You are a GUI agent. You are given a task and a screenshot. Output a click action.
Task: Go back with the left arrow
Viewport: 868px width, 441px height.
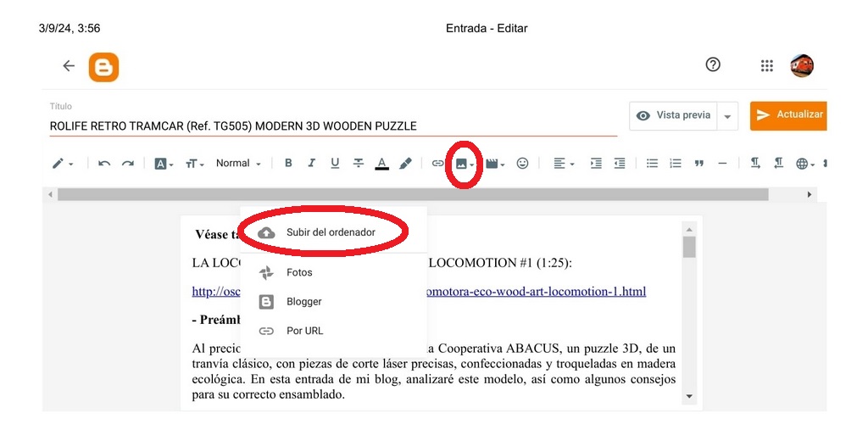coord(69,66)
